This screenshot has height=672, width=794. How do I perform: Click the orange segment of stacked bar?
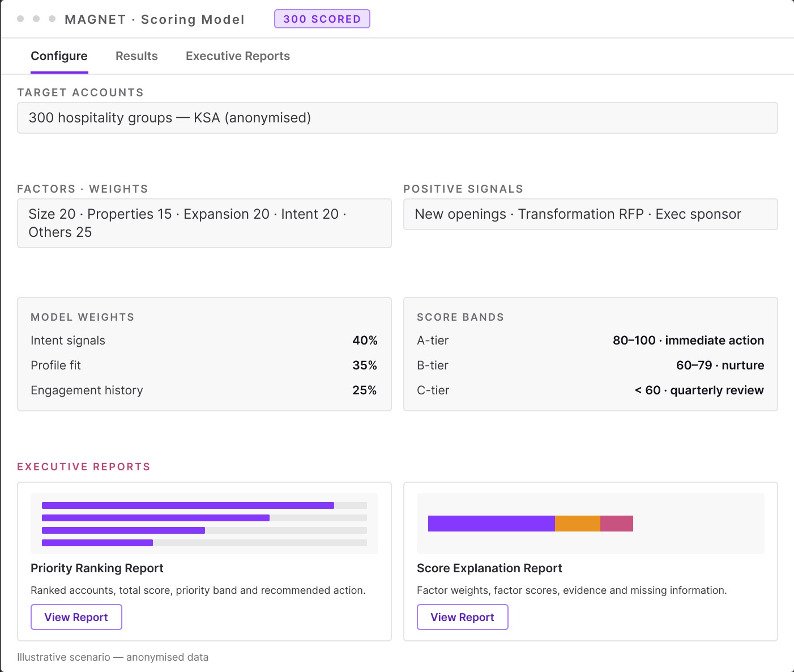pyautogui.click(x=578, y=524)
